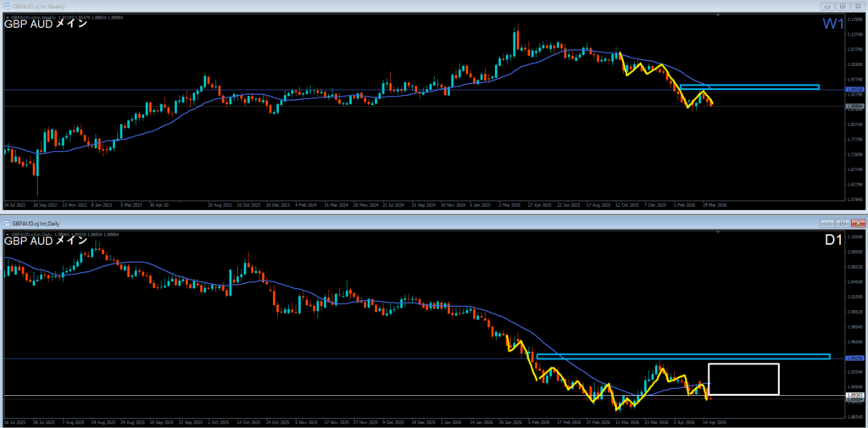The width and height of the screenshot is (868, 428).
Task: Click the '18 Sep 2022' date on Weekly axis
Action: pos(43,204)
